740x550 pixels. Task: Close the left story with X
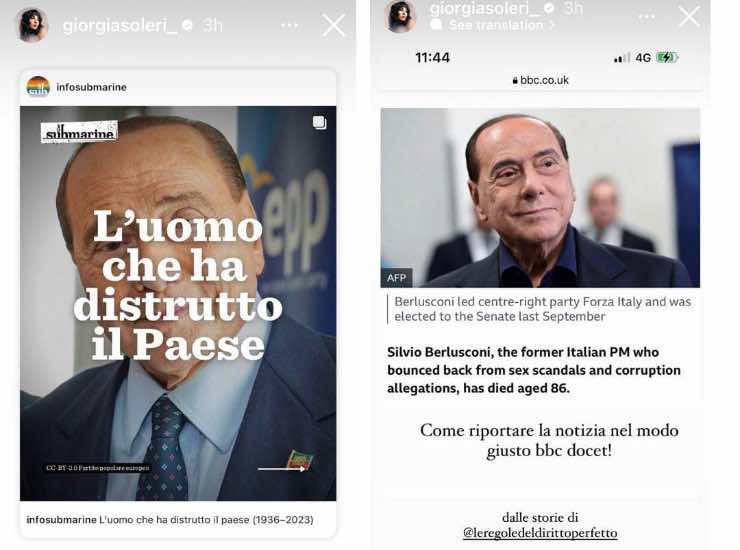(x=334, y=25)
